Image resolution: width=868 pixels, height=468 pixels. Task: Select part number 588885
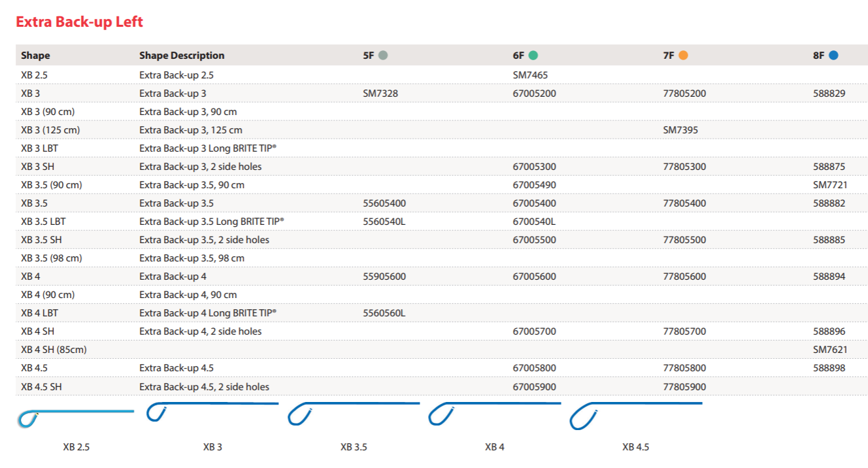(829, 240)
